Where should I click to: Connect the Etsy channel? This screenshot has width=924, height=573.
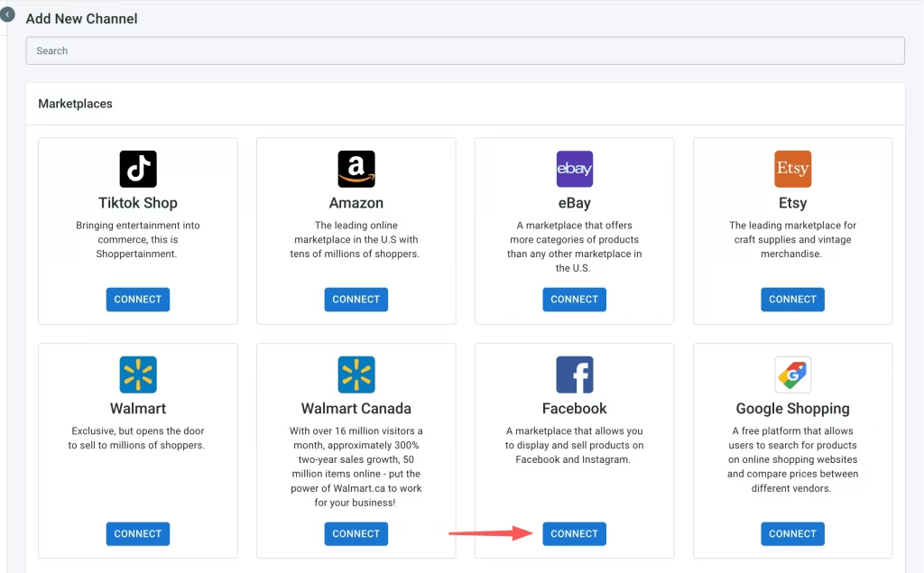792,299
